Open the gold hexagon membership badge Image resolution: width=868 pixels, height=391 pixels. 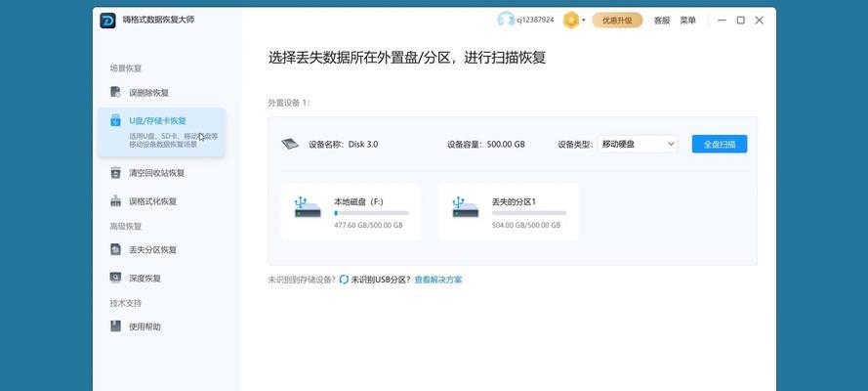click(571, 20)
